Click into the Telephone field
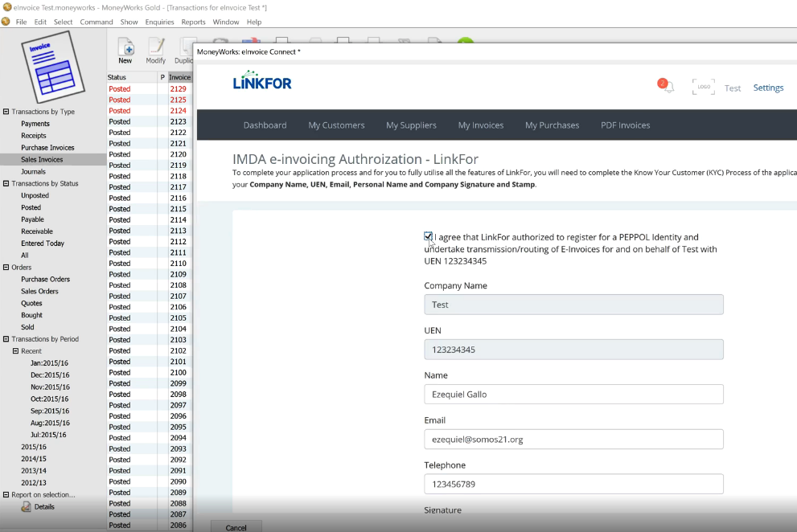The width and height of the screenshot is (797, 532). (x=573, y=485)
